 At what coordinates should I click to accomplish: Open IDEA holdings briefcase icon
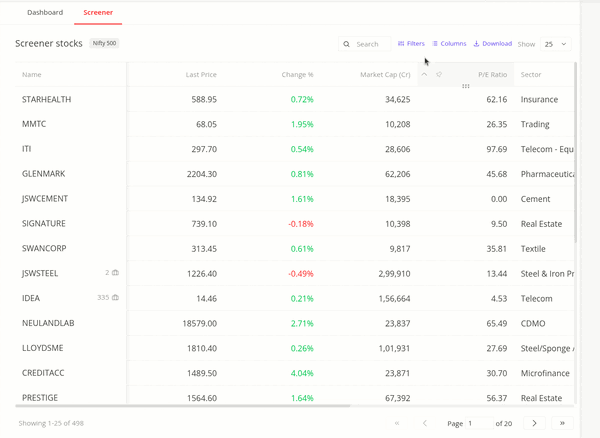point(115,298)
